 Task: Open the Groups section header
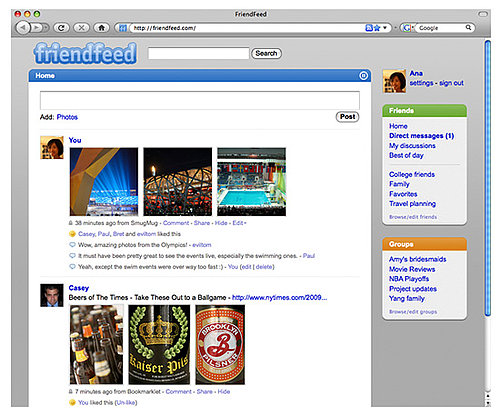[424, 244]
